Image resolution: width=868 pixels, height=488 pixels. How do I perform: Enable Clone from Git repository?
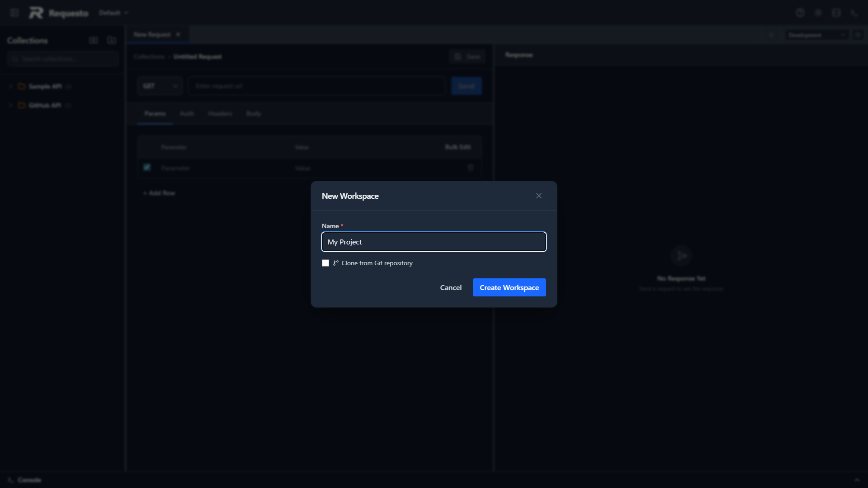pyautogui.click(x=325, y=263)
